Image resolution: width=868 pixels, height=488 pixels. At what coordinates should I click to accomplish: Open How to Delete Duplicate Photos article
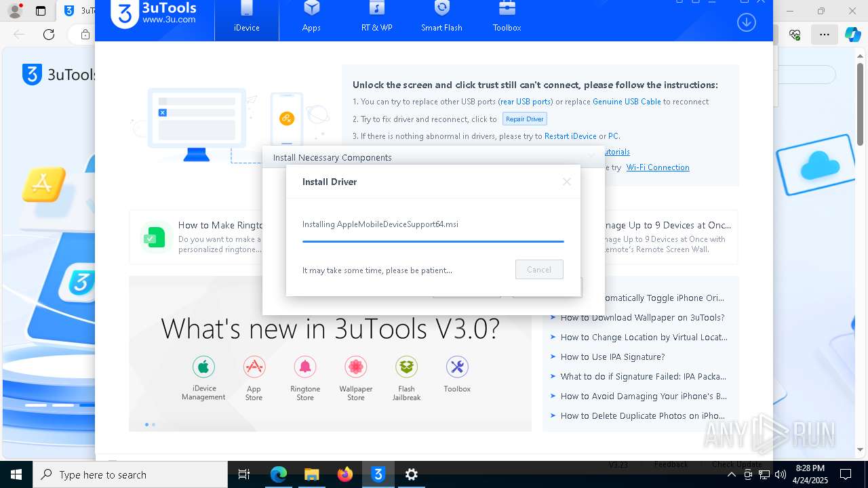click(642, 416)
